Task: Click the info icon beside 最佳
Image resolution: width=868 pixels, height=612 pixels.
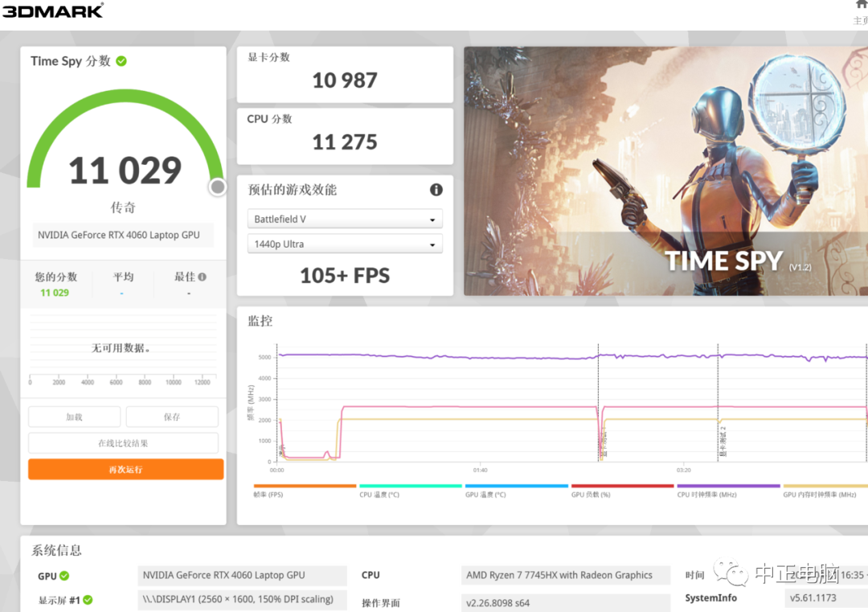Action: coord(202,277)
